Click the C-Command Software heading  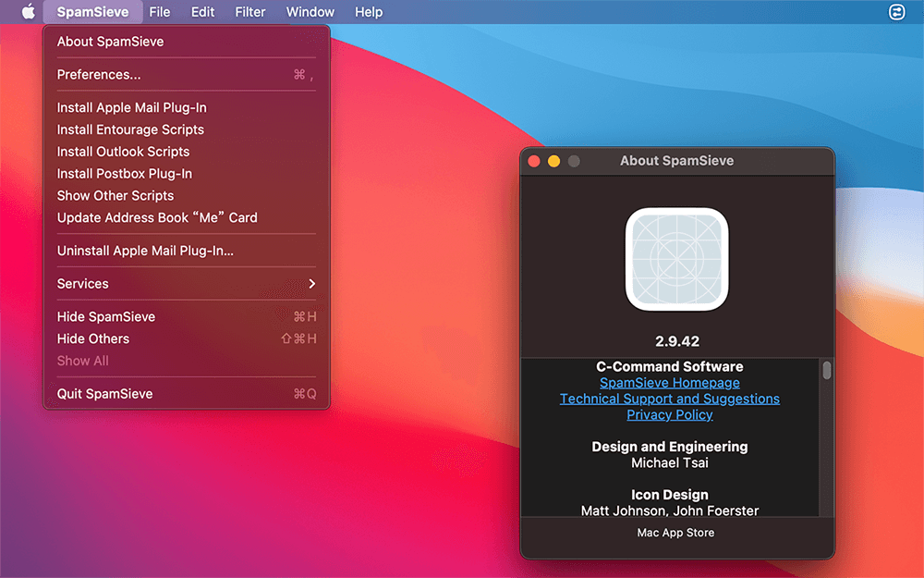coord(669,366)
